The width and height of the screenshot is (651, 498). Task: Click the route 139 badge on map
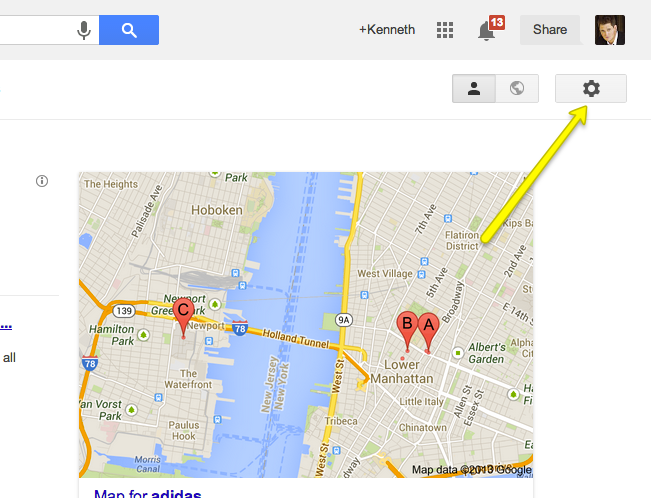coord(124,311)
